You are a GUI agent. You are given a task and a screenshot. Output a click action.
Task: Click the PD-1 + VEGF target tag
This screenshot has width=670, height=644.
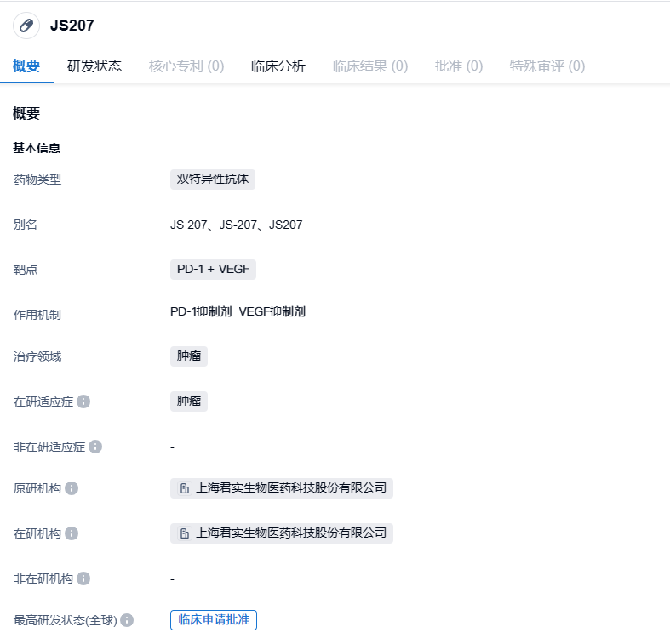point(213,270)
